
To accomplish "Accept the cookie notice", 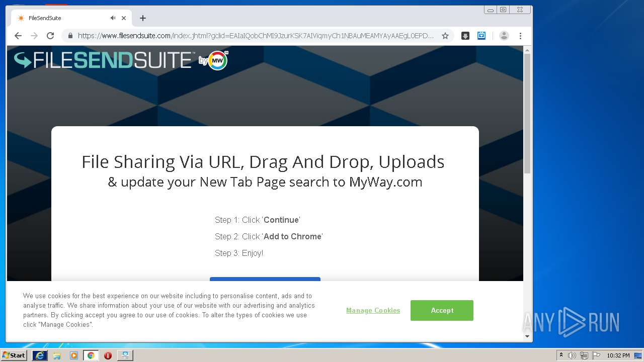I will [442, 310].
